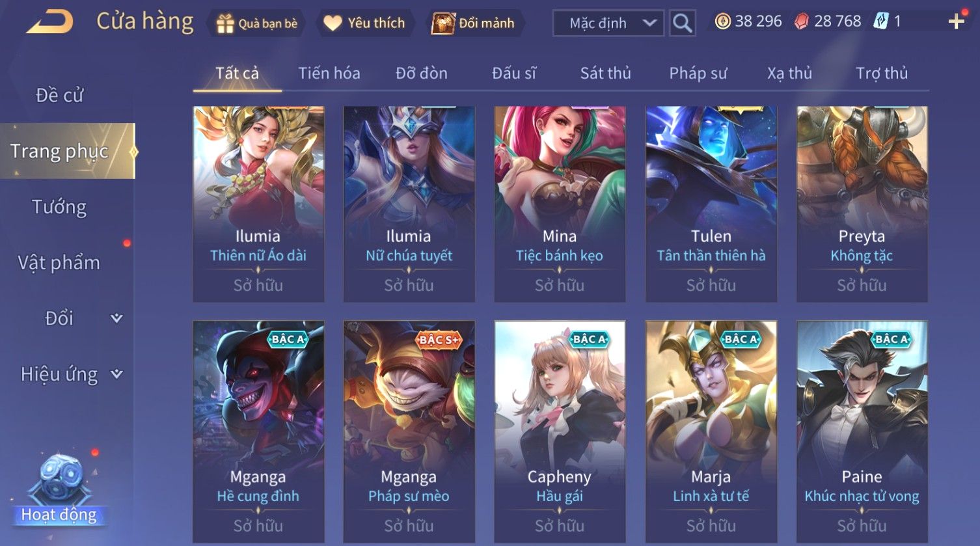Open Đổi mảnh treasure chest icon

pos(443,23)
